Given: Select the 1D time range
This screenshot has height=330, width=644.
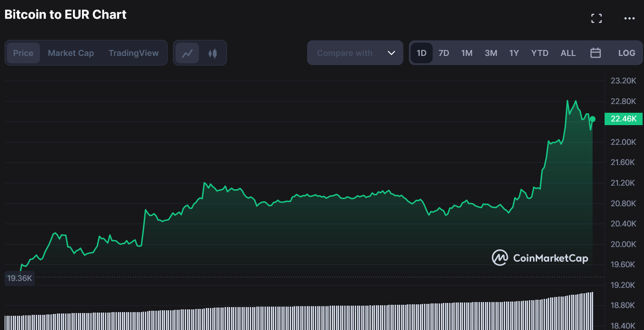Looking at the screenshot, I should [422, 53].
